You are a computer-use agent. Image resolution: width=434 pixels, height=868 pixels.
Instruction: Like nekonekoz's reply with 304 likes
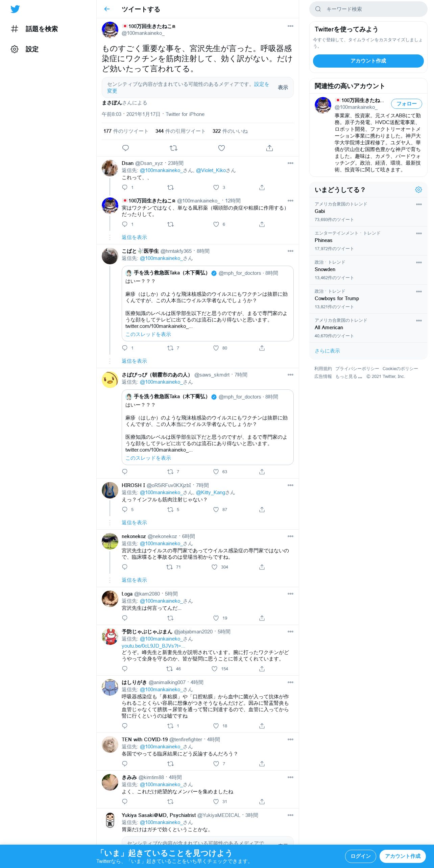[214, 567]
